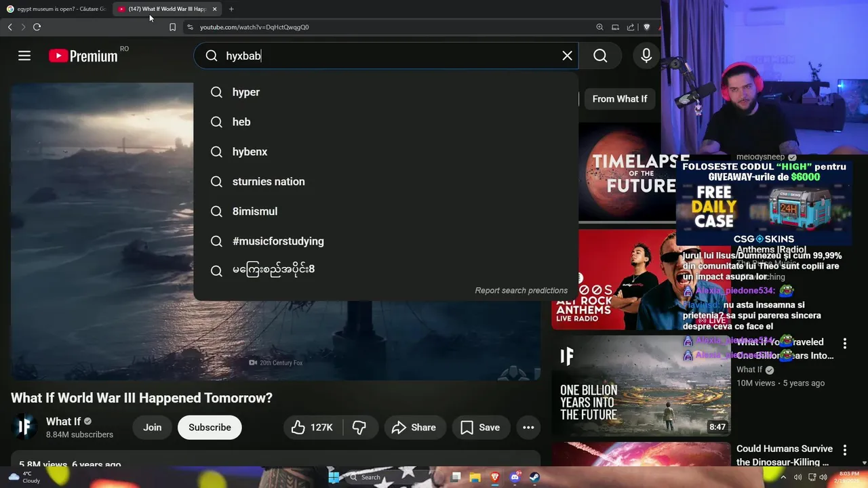Open more actions three-dot menu
The width and height of the screenshot is (868, 488).
[528, 428]
